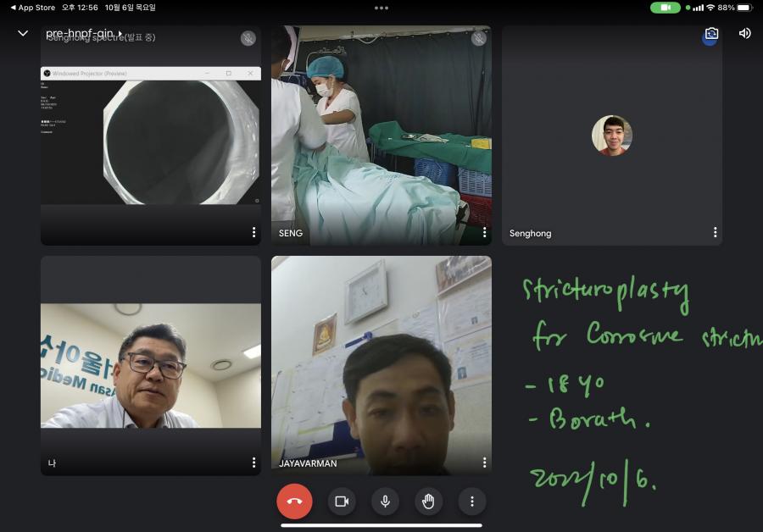Open options for your own video tile
This screenshot has width=763, height=532.
[x=253, y=463]
